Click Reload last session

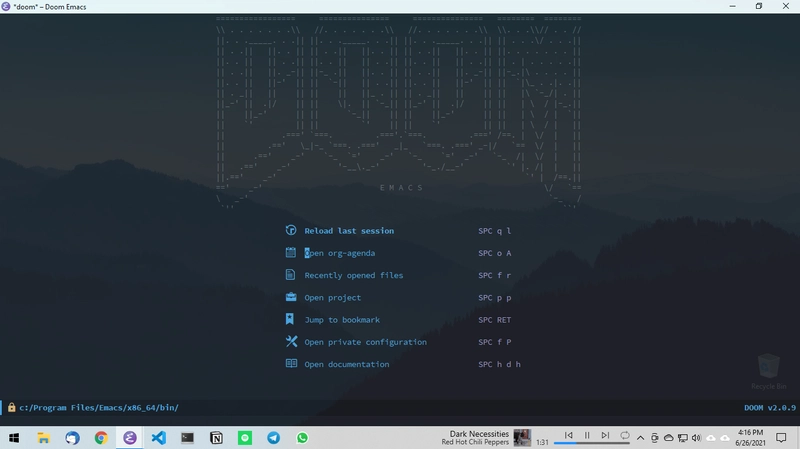pyautogui.click(x=349, y=231)
